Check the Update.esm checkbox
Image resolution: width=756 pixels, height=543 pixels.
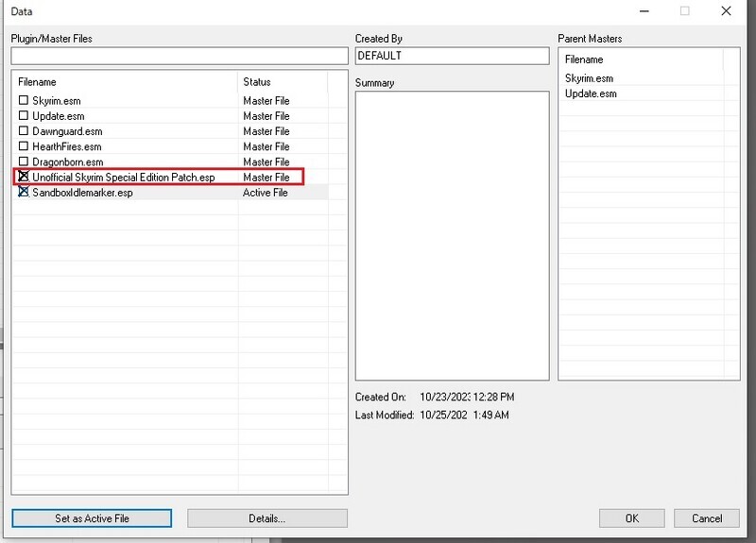click(23, 115)
